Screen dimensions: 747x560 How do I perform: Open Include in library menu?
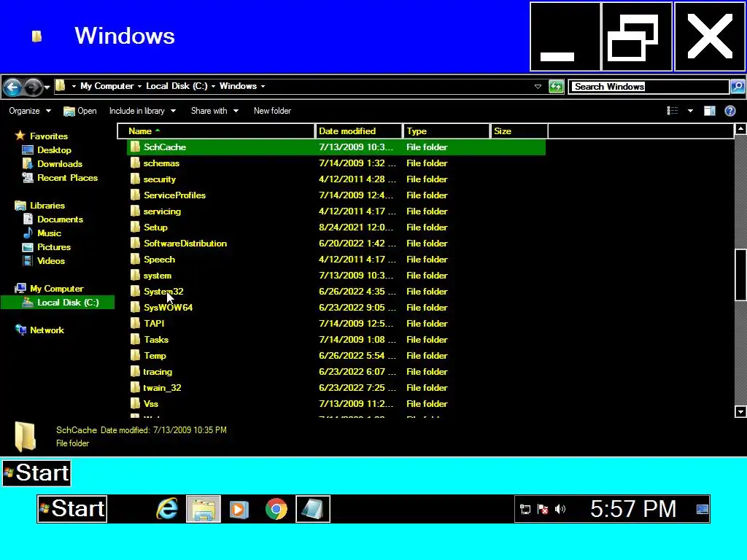click(142, 111)
